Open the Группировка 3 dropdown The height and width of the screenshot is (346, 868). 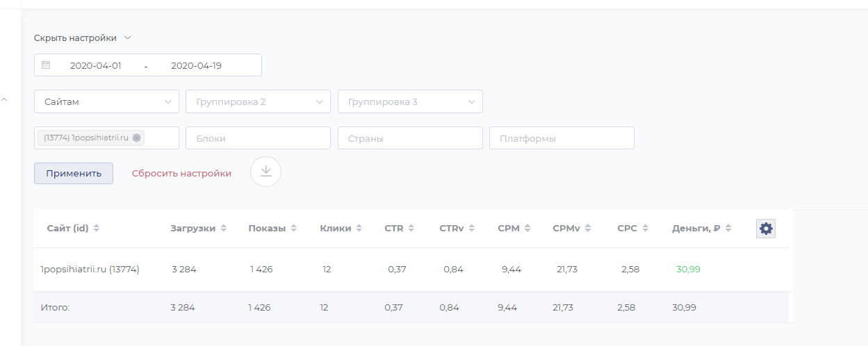tap(410, 101)
